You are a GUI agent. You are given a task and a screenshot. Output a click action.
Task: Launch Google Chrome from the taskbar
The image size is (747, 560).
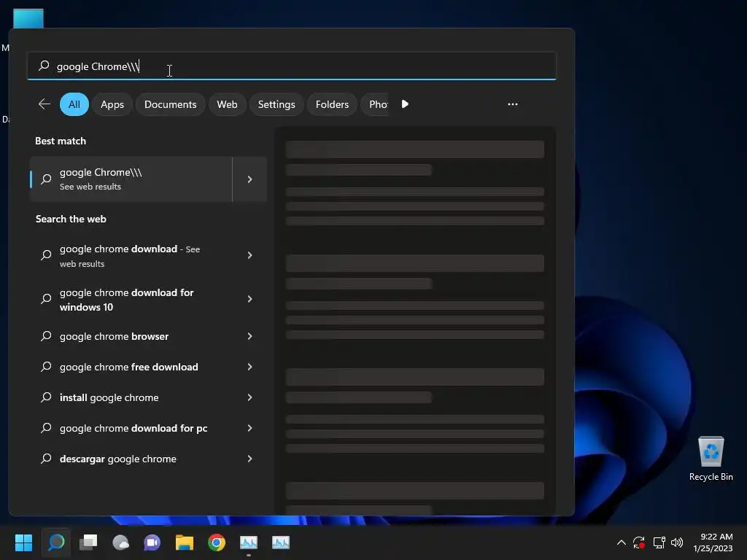217,542
